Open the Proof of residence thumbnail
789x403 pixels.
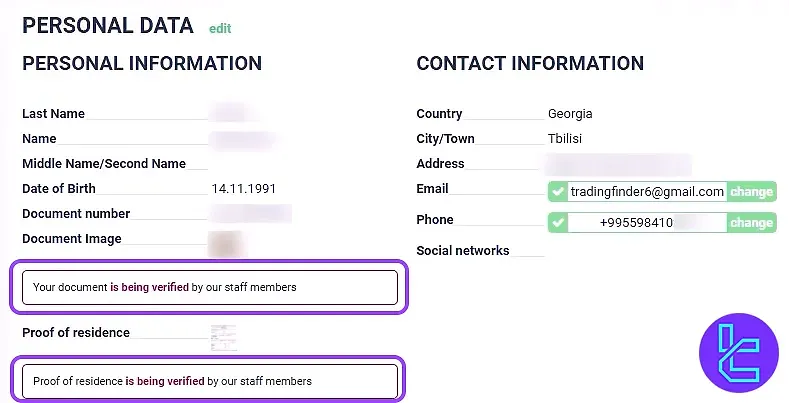pos(224,336)
